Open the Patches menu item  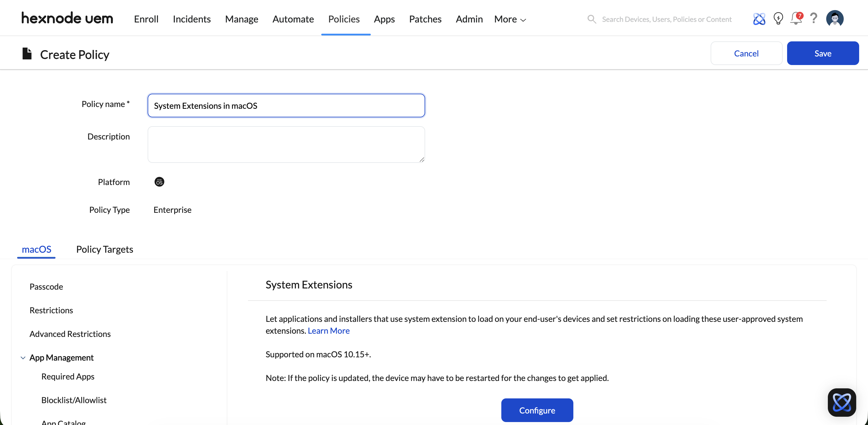[425, 19]
